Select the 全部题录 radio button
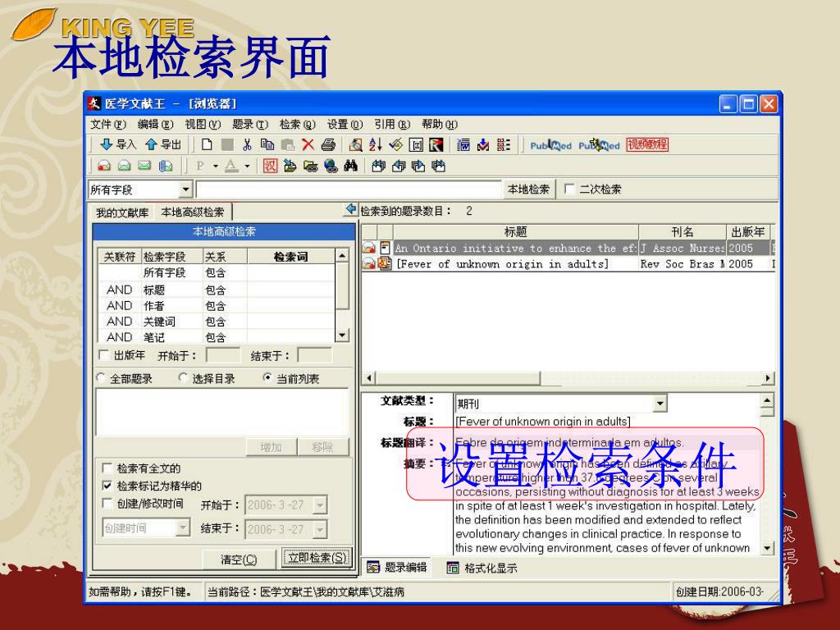Viewport: 840px width, 630px height. coord(101,377)
